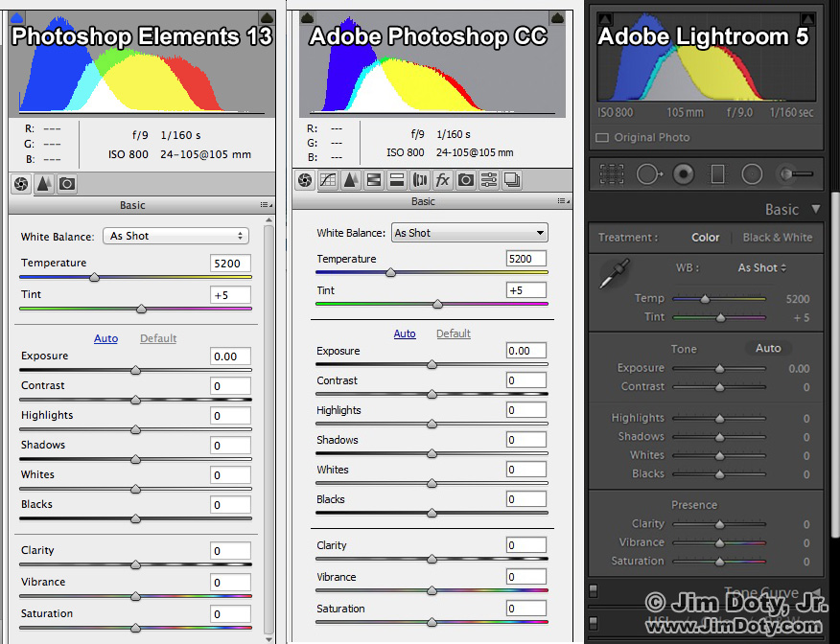The height and width of the screenshot is (644, 840).
Task: Click Tint value field in Photoshop CC
Action: coord(526,290)
